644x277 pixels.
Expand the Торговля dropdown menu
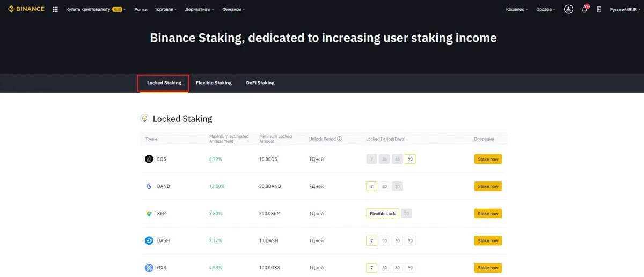[166, 9]
